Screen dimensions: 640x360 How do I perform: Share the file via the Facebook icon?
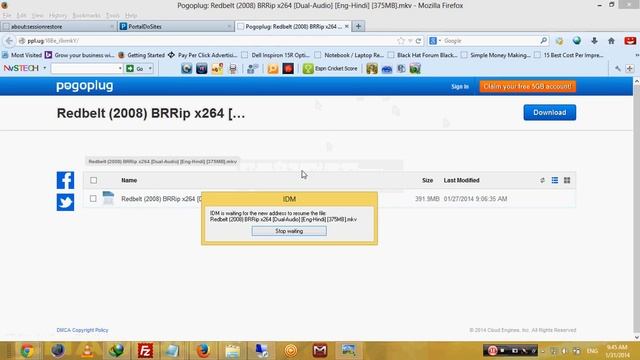click(x=65, y=180)
